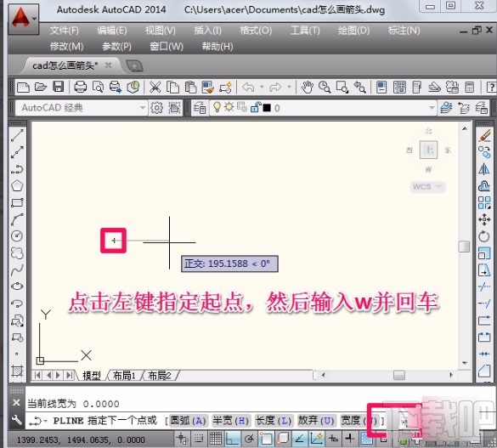Open the 文件(F) menu
The height and width of the screenshot is (448, 497).
coord(64,31)
